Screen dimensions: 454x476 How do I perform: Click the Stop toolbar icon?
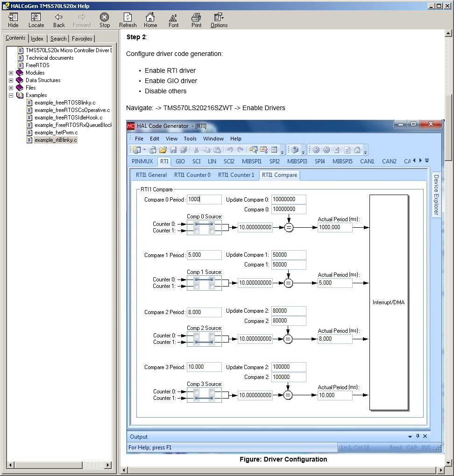pos(105,21)
